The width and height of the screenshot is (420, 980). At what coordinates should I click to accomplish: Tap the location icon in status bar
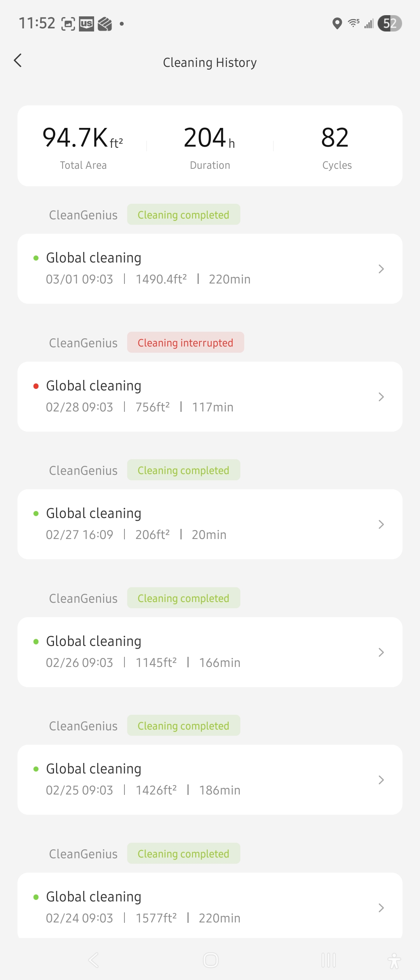337,24
